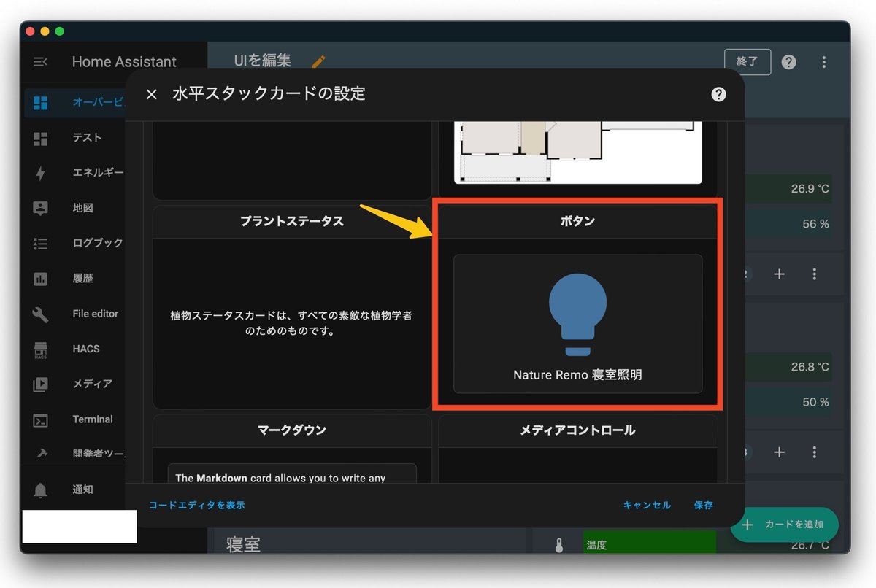The height and width of the screenshot is (588, 876).
Task: Close the 水平スタックカードの設定 dialog
Action: tap(152, 94)
